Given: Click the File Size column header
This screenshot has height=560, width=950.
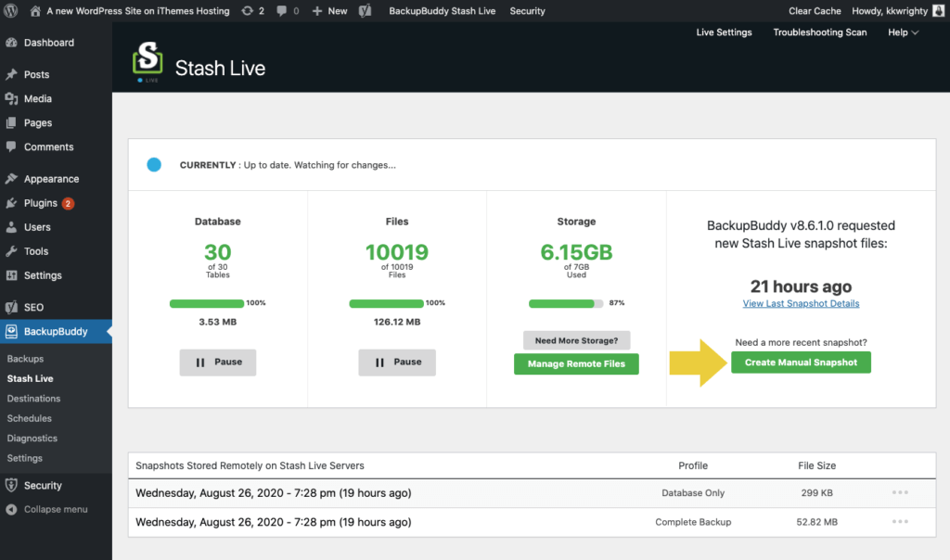Looking at the screenshot, I should click(x=816, y=465).
